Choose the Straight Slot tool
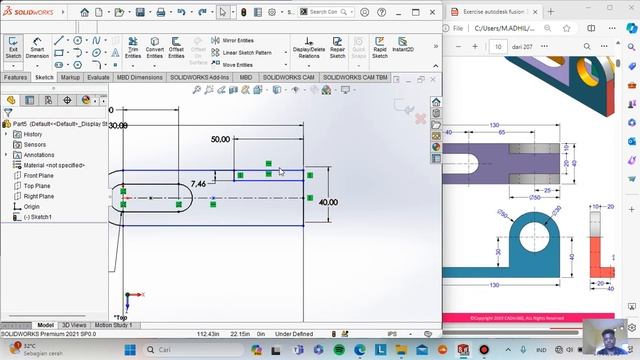The height and width of the screenshot is (360, 640). point(59,65)
